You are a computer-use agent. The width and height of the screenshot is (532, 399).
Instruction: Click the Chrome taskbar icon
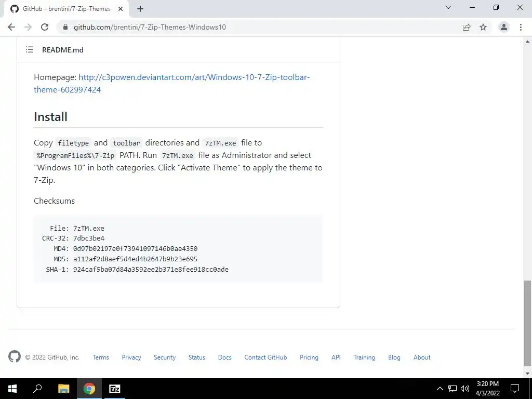(89, 389)
